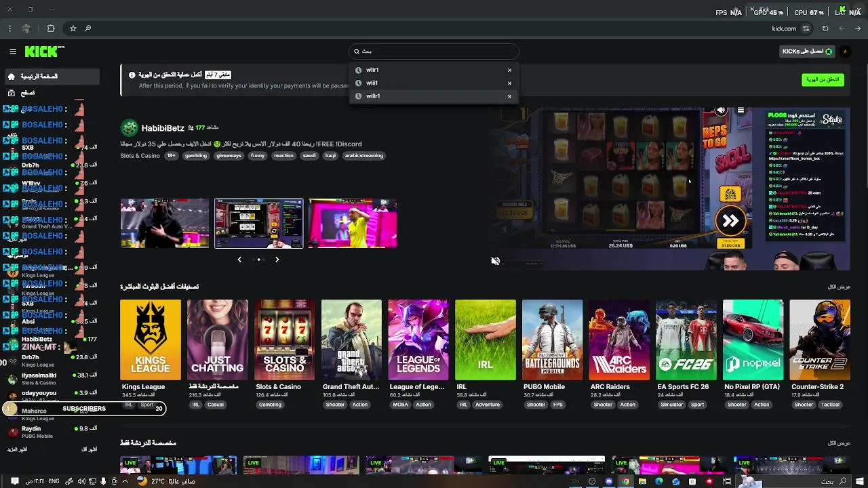Image resolution: width=868 pixels, height=488 pixels.
Task: Toggle the volume icon atop the video
Action: click(721, 110)
